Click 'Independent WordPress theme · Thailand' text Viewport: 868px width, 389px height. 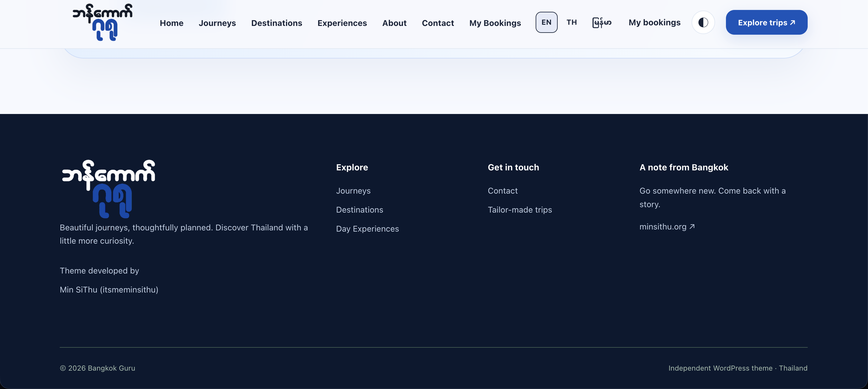click(738, 368)
